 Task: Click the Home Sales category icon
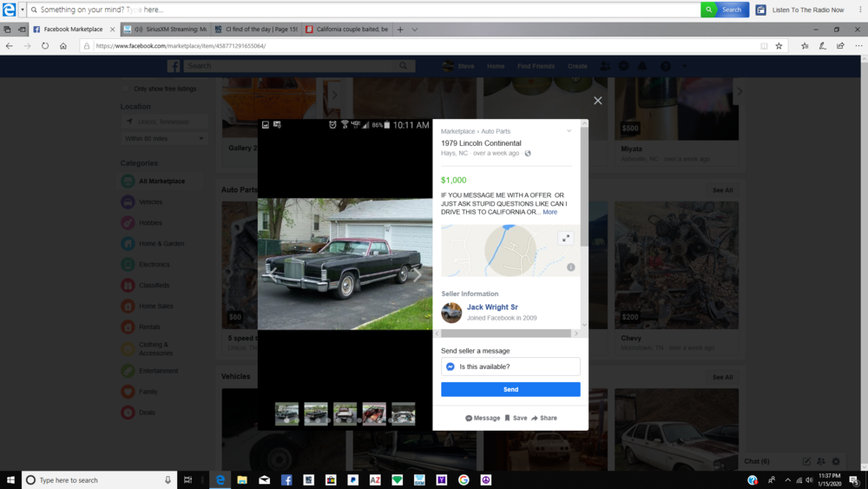128,307
